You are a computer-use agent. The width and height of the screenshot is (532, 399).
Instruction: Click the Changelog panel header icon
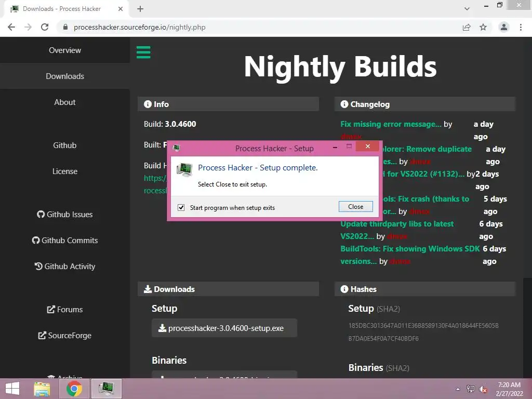pyautogui.click(x=344, y=104)
